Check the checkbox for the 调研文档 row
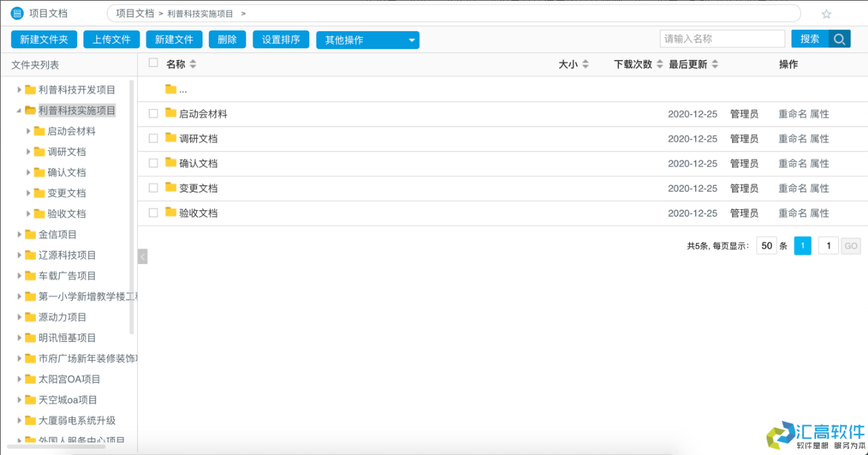 click(152, 138)
